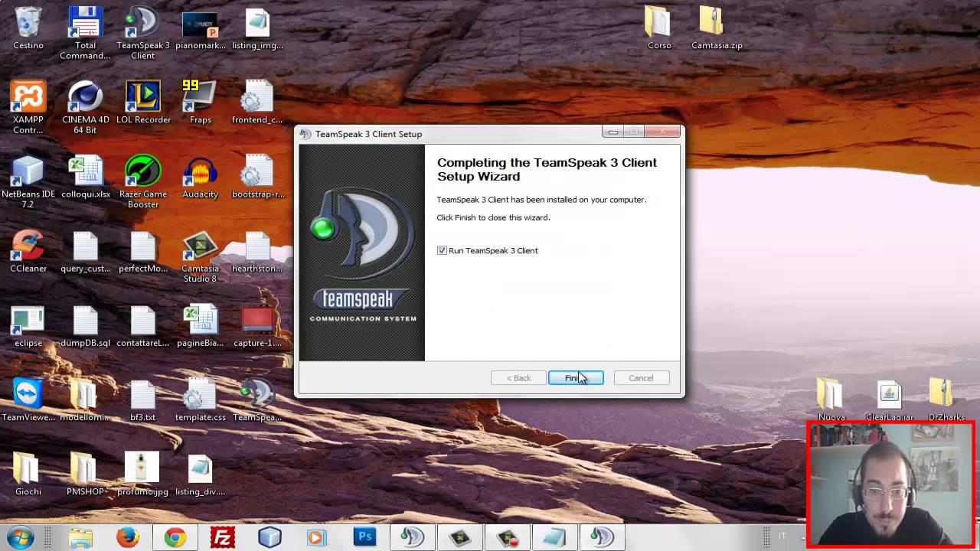Screen dimensions: 980x551
Task: Select the LOL Recorder desktop icon
Action: [142, 103]
